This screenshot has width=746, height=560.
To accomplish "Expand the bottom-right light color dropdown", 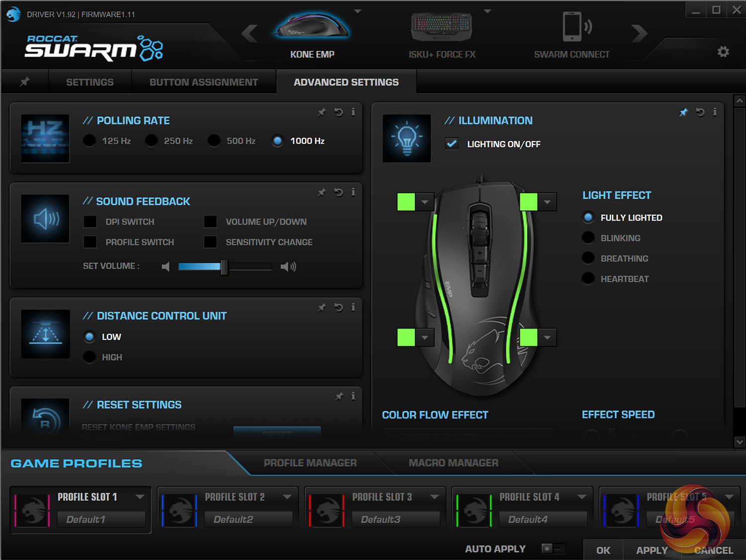I will [x=547, y=337].
